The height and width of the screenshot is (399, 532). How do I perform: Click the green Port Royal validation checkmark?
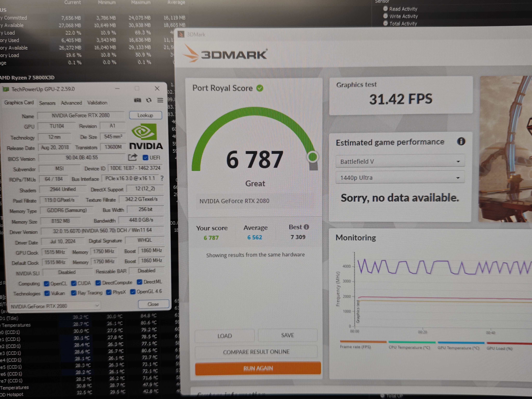(x=260, y=88)
